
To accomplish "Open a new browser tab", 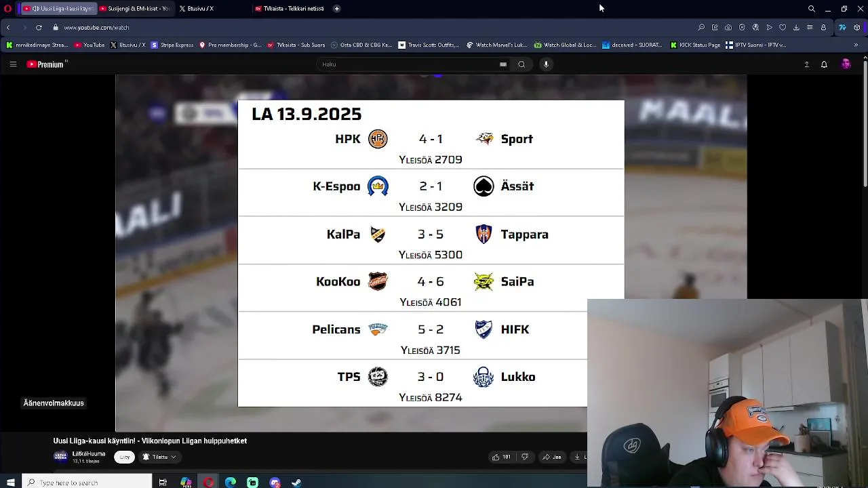I will (336, 9).
